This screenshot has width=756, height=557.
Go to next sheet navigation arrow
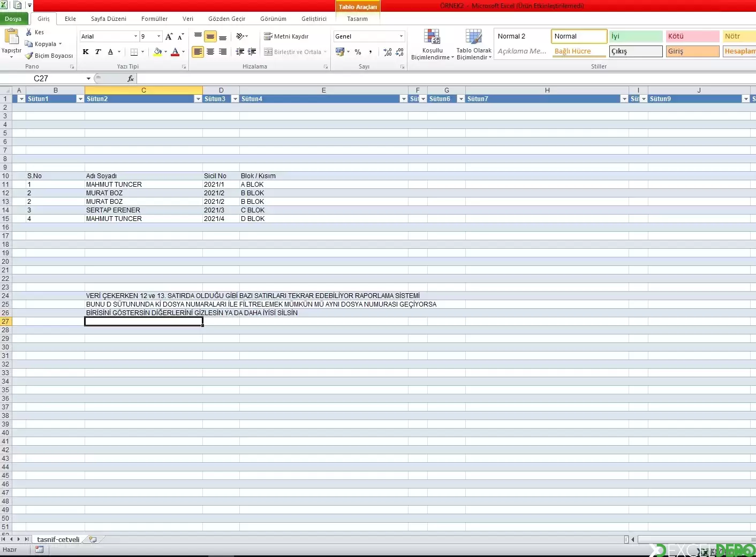(19, 539)
